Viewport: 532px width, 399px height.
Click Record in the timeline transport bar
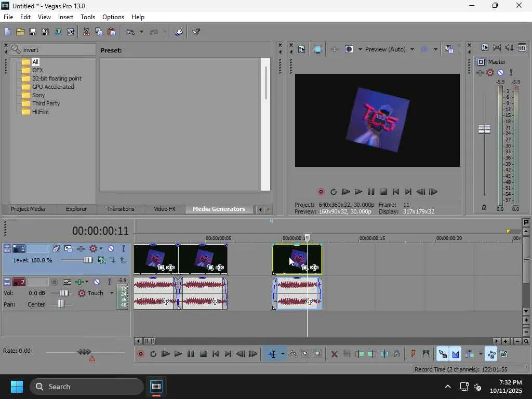pos(141,354)
